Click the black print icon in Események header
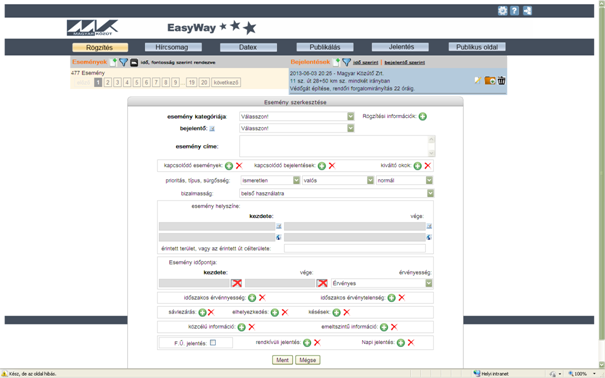Screen dimensions: 605x378 click(134, 62)
